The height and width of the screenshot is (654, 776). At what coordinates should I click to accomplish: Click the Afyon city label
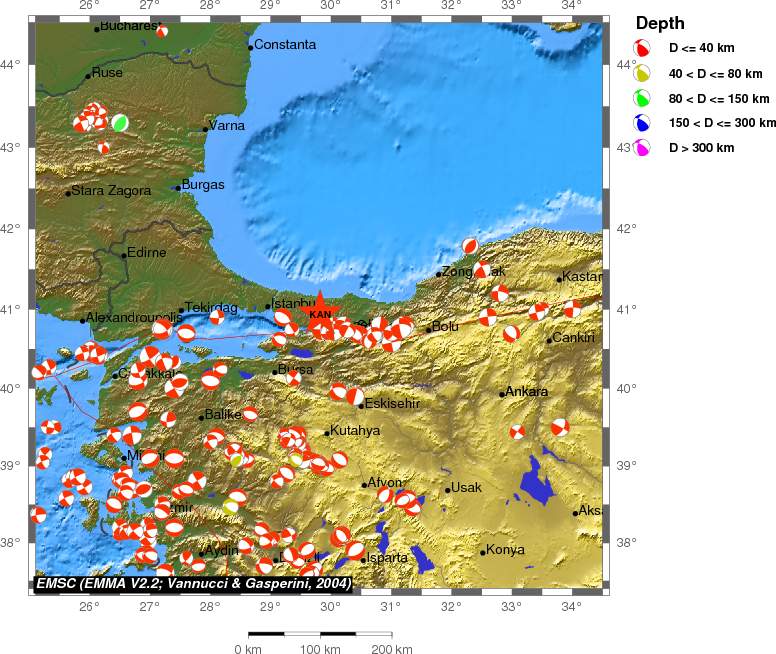click(385, 482)
